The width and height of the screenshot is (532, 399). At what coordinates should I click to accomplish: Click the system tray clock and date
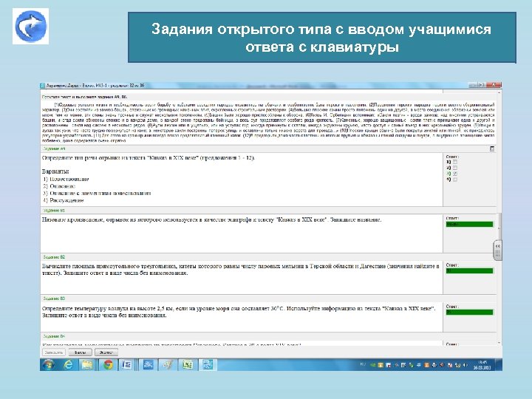[482, 365]
